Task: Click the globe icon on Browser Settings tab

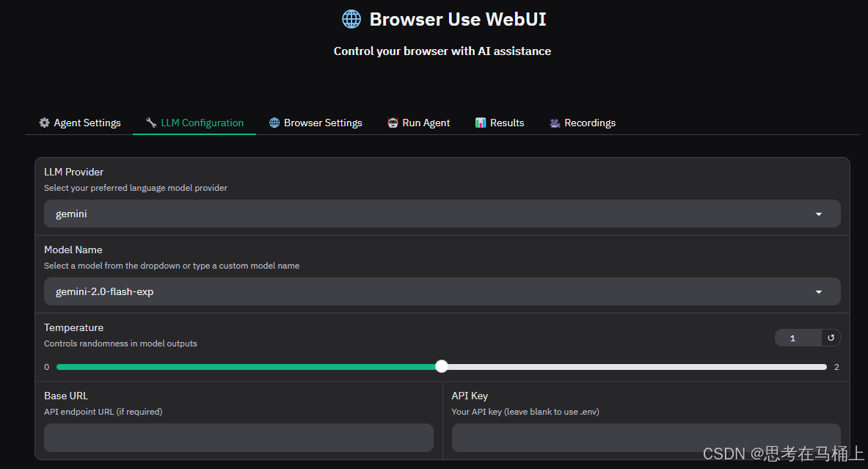Action: click(274, 123)
